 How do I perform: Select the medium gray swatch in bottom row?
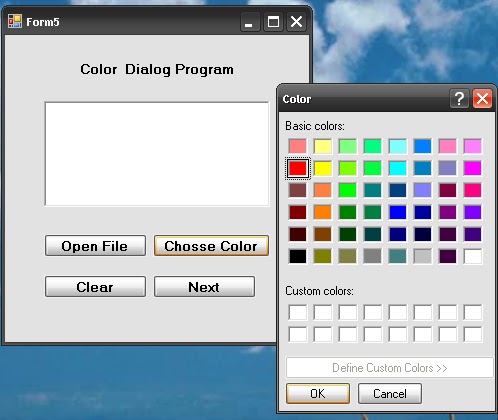(x=373, y=256)
